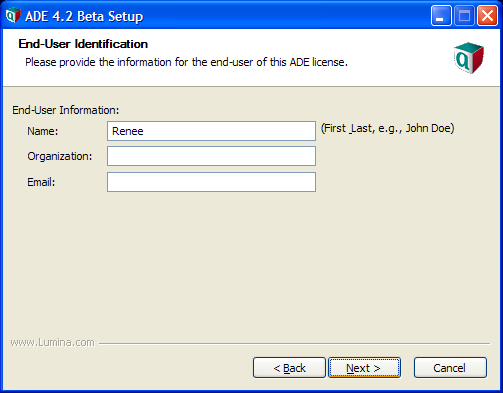The height and width of the screenshot is (393, 503).
Task: Click the ADE icon in title bar
Action: [13, 15]
